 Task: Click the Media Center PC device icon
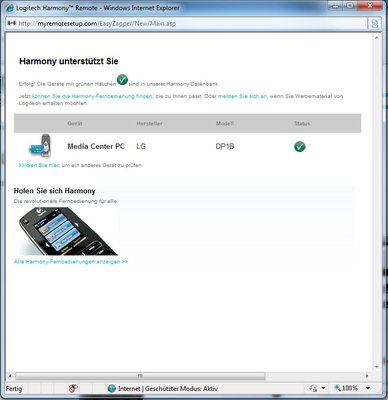41,146
